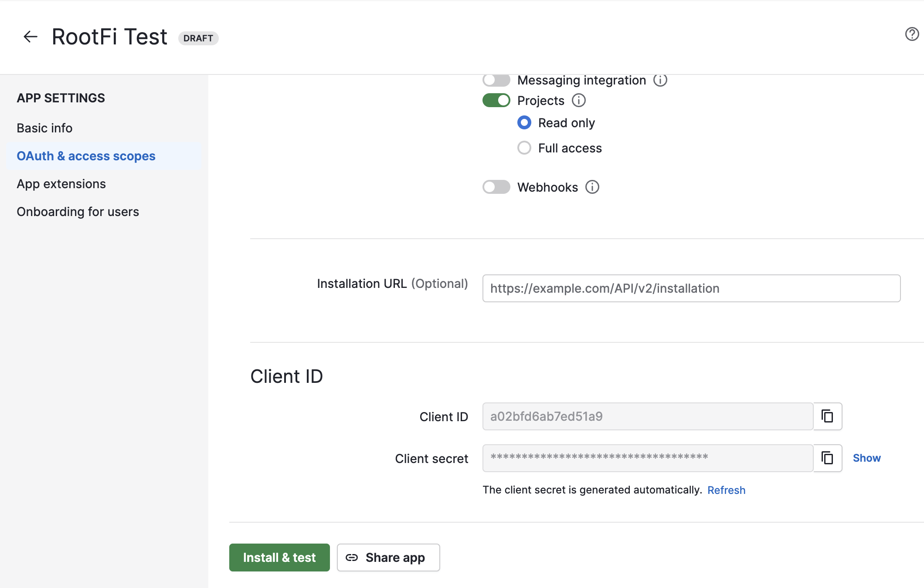924x588 pixels.
Task: Click the back arrow next to RootFi Test
Action: coord(30,37)
